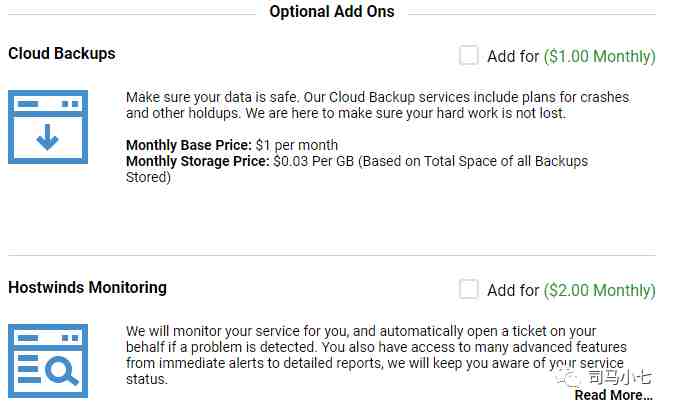Click the ($2.00 Monthly) price label
673x407 pixels.
click(x=600, y=290)
